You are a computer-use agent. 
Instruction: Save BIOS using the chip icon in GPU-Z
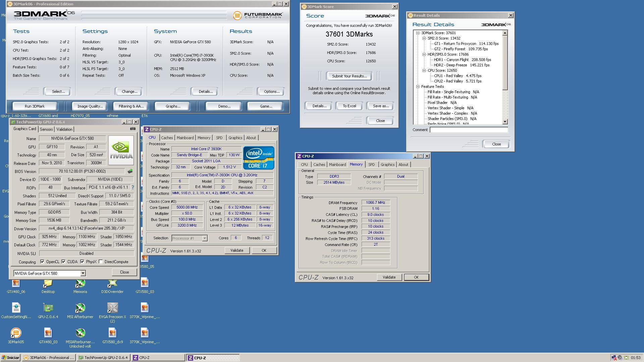pyautogui.click(x=130, y=171)
